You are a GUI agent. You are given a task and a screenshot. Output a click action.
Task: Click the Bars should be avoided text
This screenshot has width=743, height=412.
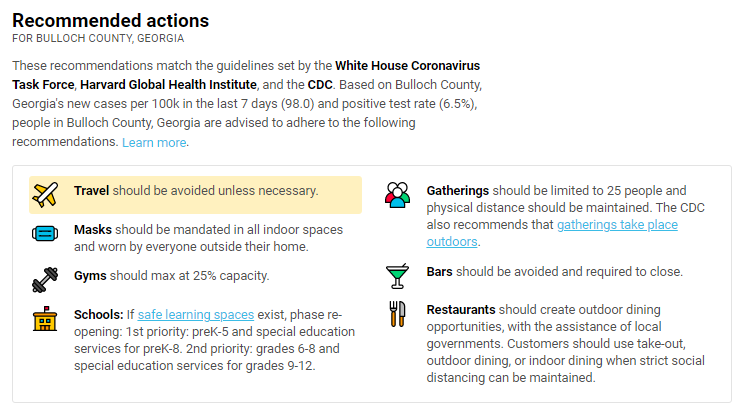click(554, 272)
